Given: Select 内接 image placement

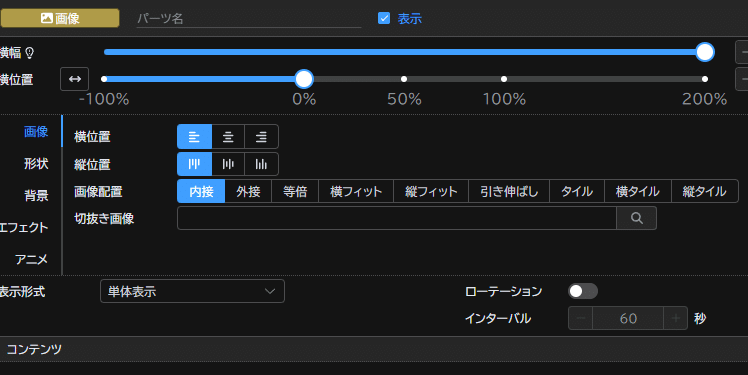Looking at the screenshot, I should click(x=201, y=191).
